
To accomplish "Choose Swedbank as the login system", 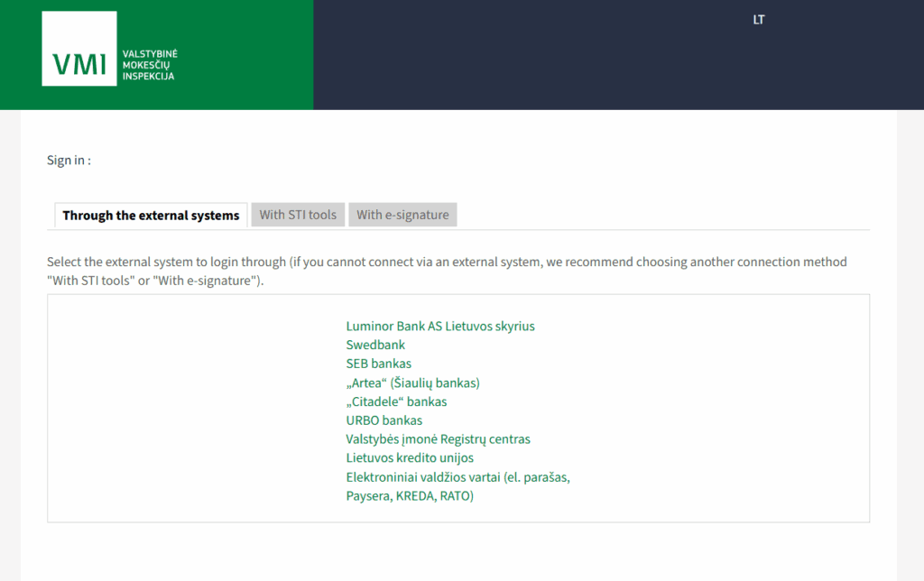I will 375,345.
